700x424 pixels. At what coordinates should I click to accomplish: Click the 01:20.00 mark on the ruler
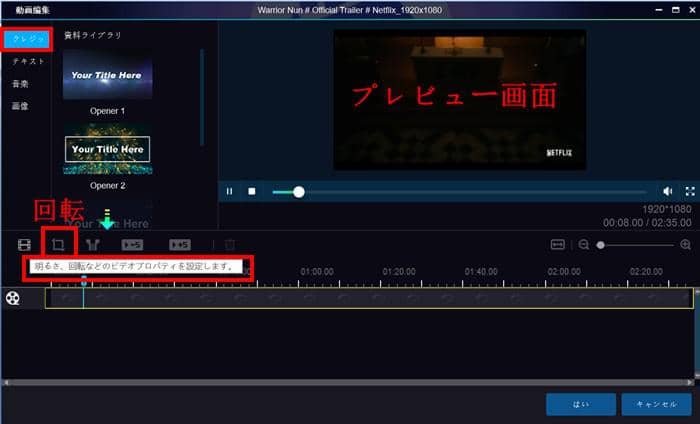[399, 271]
